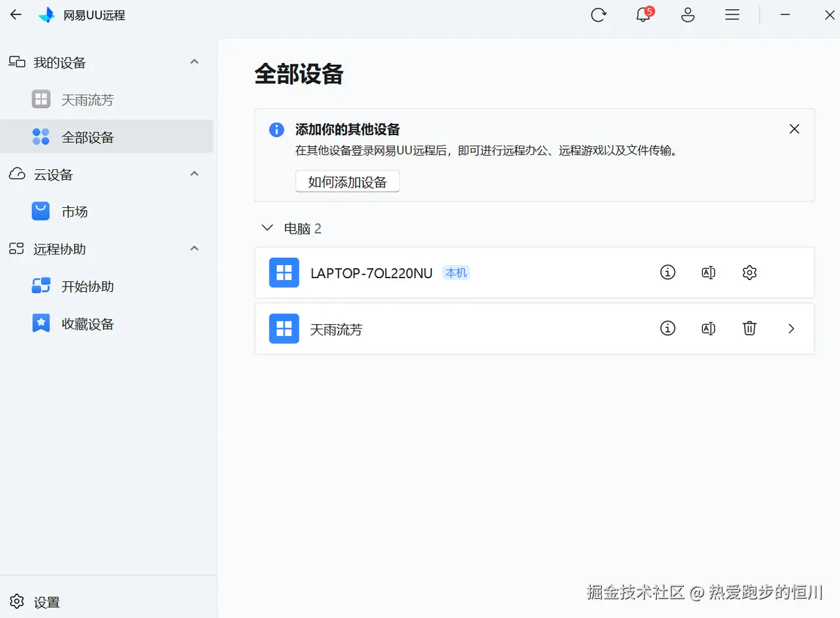
Task: Collapse the 远程协助 section
Action: tap(194, 249)
